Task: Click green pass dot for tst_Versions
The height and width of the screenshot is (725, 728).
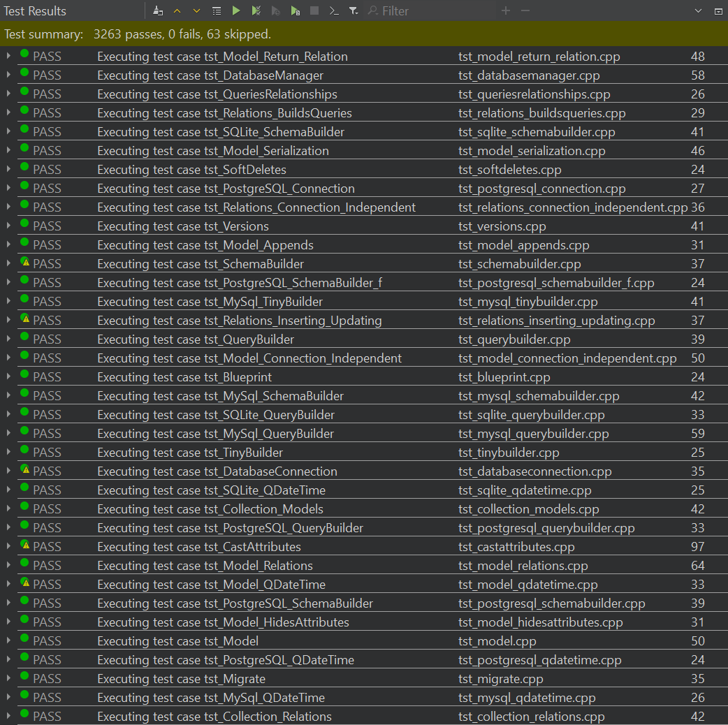Action: [x=24, y=224]
